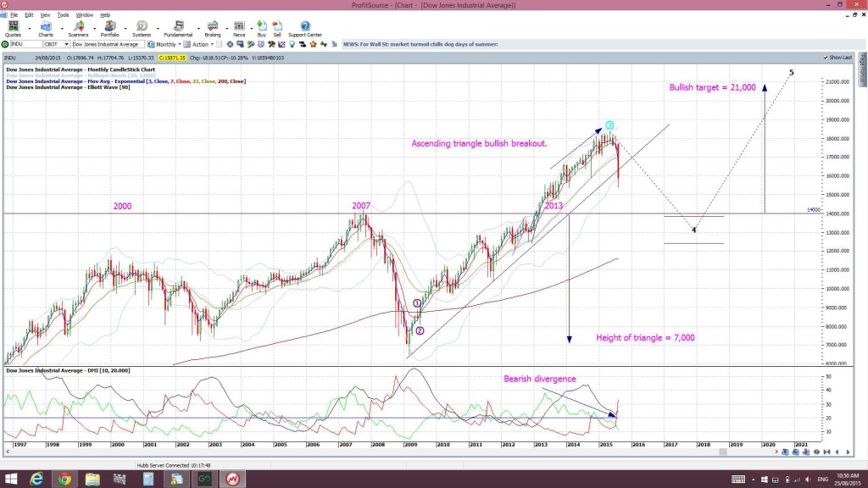
Task: Open the Help menu
Action: click(105, 15)
